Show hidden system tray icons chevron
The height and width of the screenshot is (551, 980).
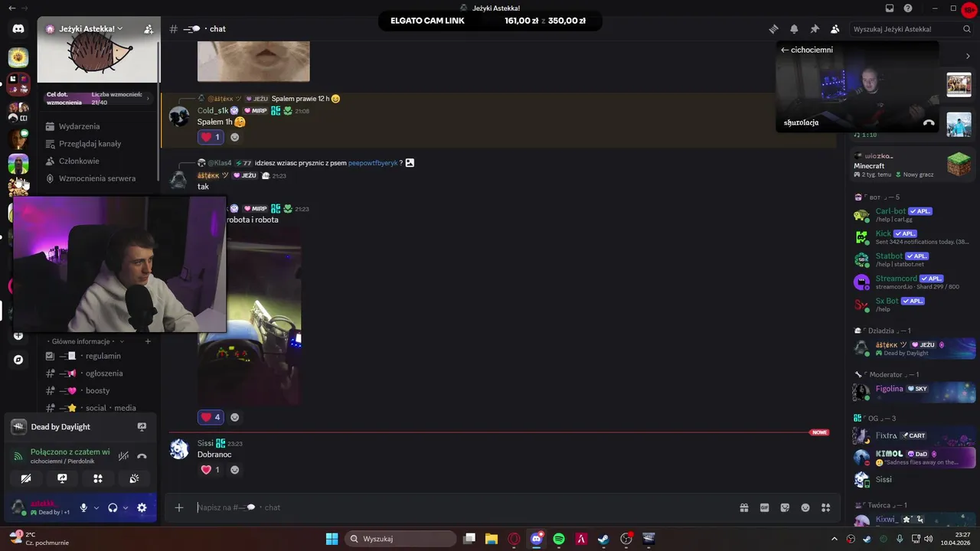[x=835, y=539]
